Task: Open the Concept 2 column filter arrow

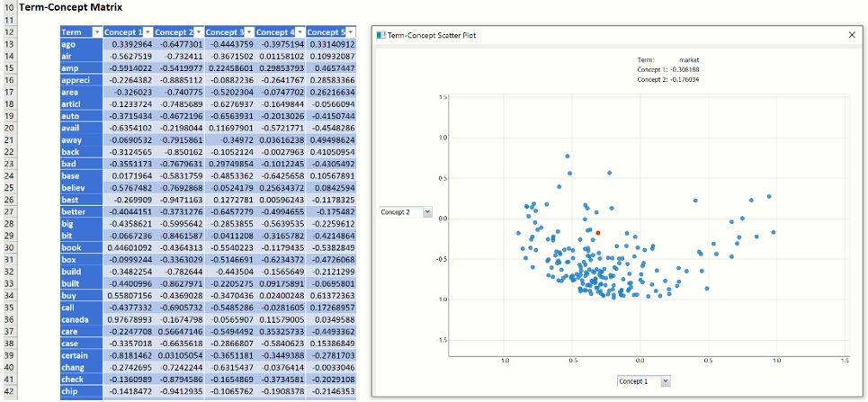Action: [x=198, y=32]
